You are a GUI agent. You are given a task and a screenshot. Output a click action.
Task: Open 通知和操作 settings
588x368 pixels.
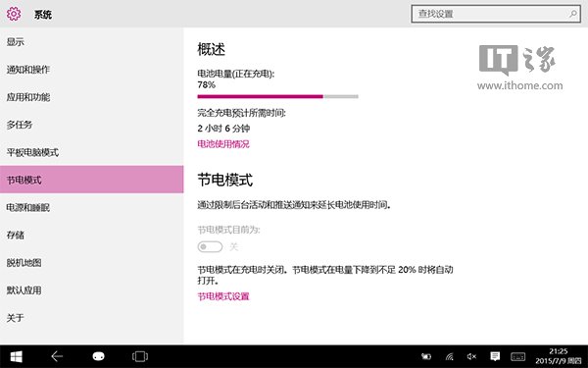pyautogui.click(x=92, y=70)
